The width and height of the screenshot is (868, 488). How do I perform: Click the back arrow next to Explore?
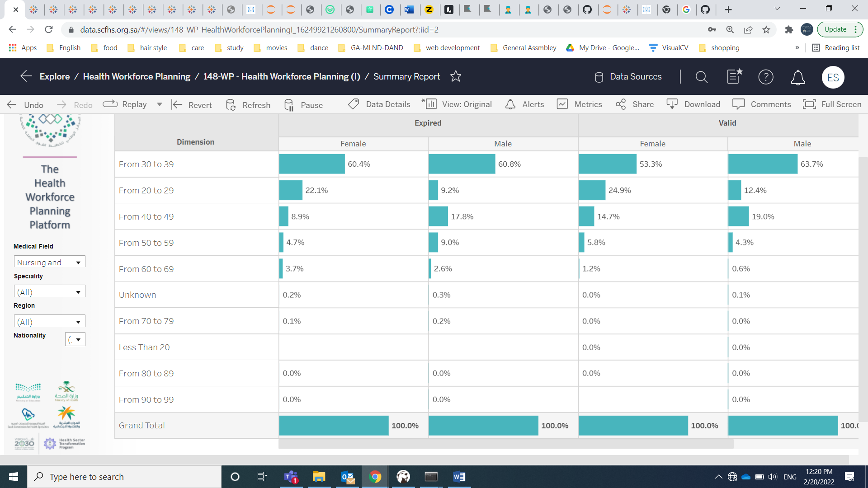[x=26, y=76]
